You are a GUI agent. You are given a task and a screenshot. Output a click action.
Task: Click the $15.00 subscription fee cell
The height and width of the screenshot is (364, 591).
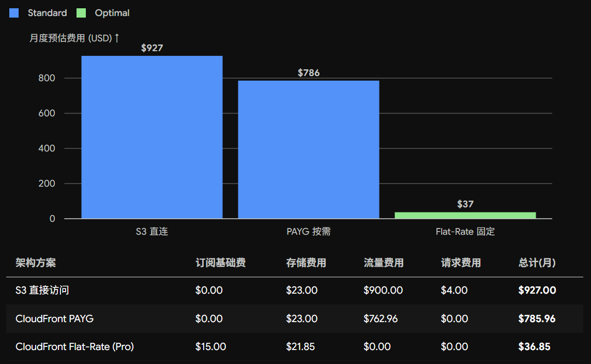210,346
